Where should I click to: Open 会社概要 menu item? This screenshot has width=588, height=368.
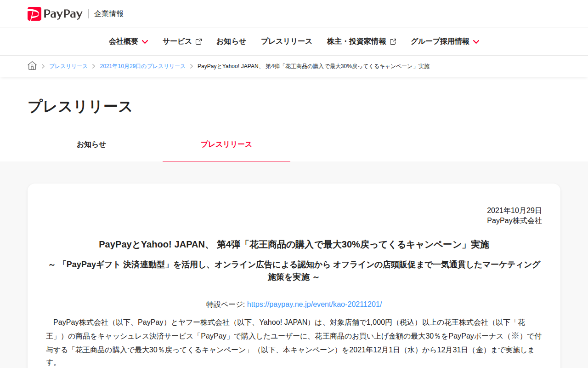click(123, 41)
